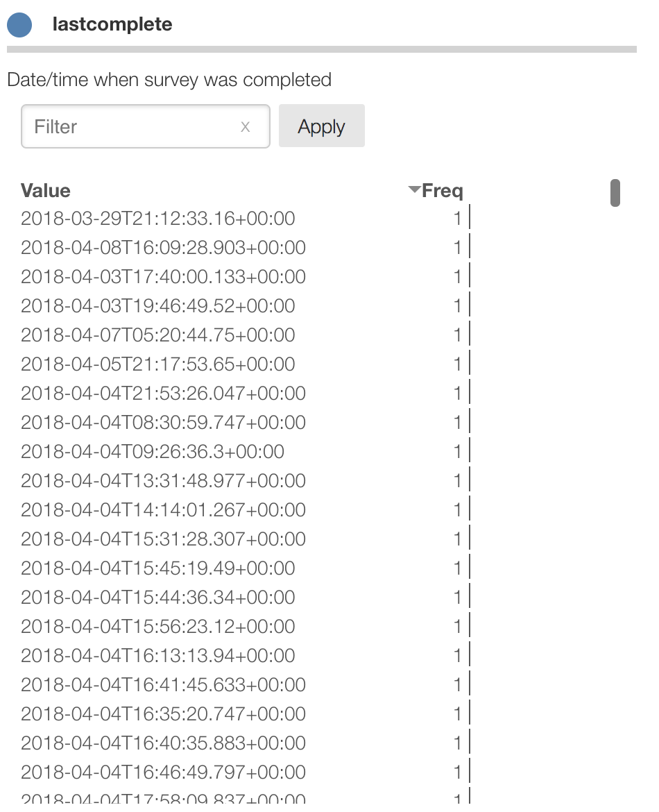Clear the filter using the x icon

click(245, 126)
